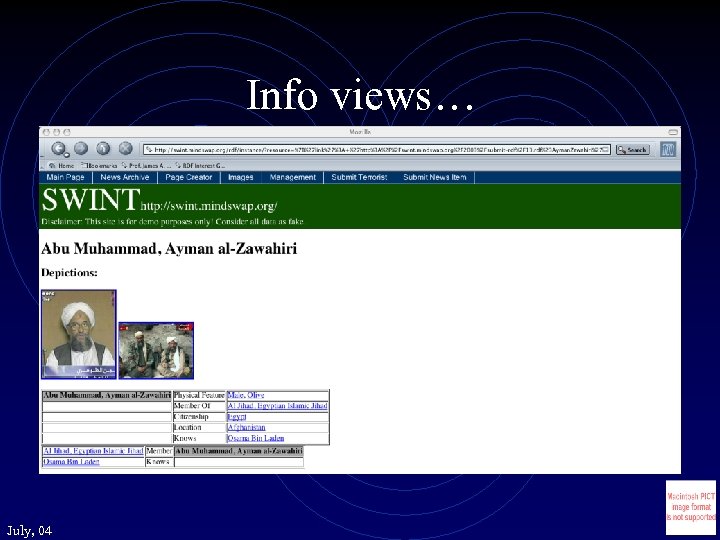
Task: Follow the Osama Bin Laden link in Knows row
Action: (x=256, y=439)
